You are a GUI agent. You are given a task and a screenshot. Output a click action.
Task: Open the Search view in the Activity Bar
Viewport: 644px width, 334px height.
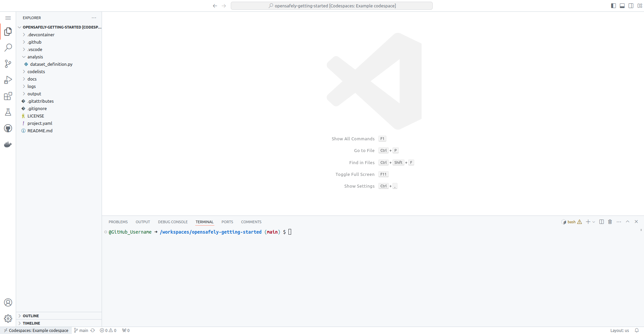point(8,48)
